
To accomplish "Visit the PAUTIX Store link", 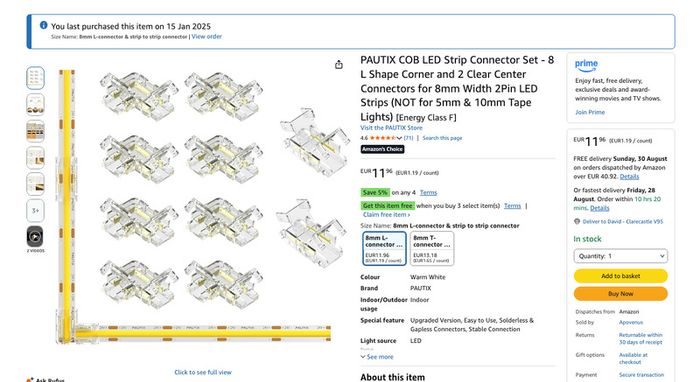I will (391, 128).
